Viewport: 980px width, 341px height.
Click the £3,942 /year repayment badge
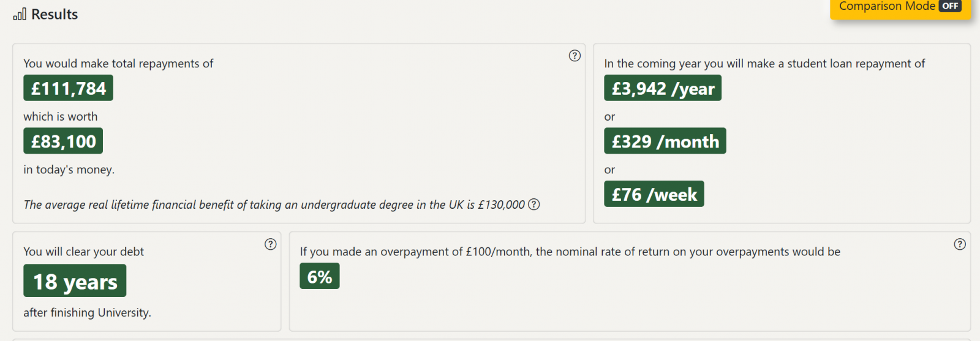(663, 88)
